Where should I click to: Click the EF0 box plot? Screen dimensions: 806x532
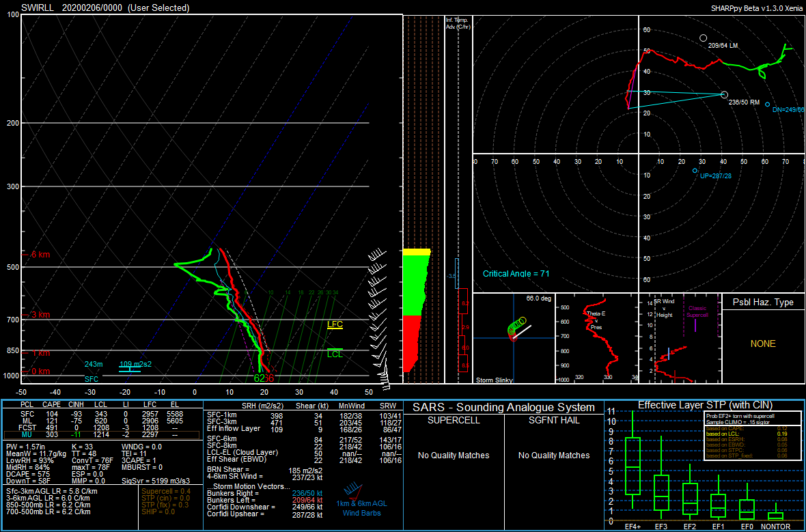point(747,508)
